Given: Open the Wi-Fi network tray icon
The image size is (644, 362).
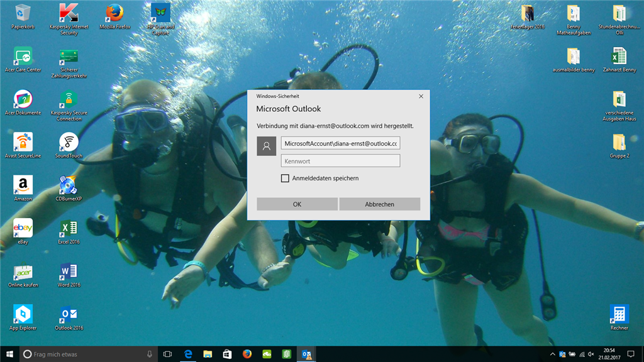Looking at the screenshot, I should [582, 354].
